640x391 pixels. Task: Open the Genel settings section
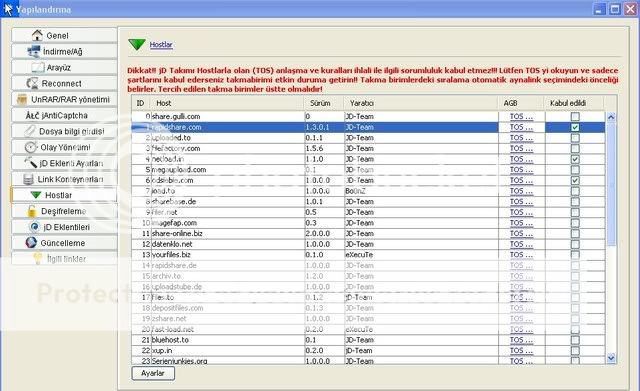[64, 36]
